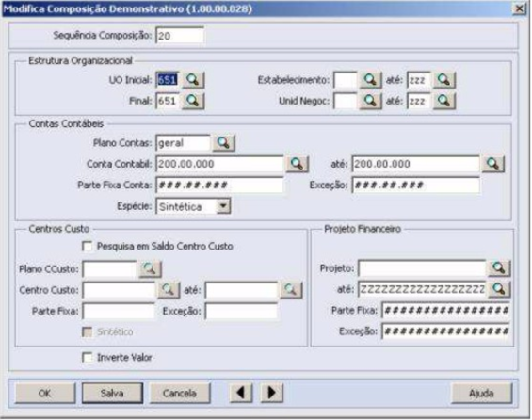The width and height of the screenshot is (532, 420).
Task: Focus the Plano CCusto input field
Action: [109, 269]
